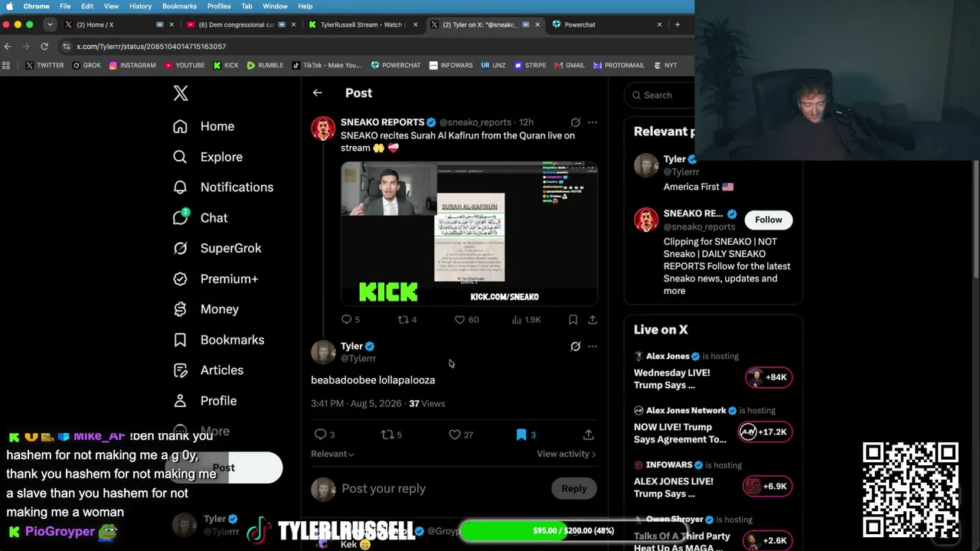Open the Chrome File menu
The image size is (980, 551).
(x=65, y=6)
